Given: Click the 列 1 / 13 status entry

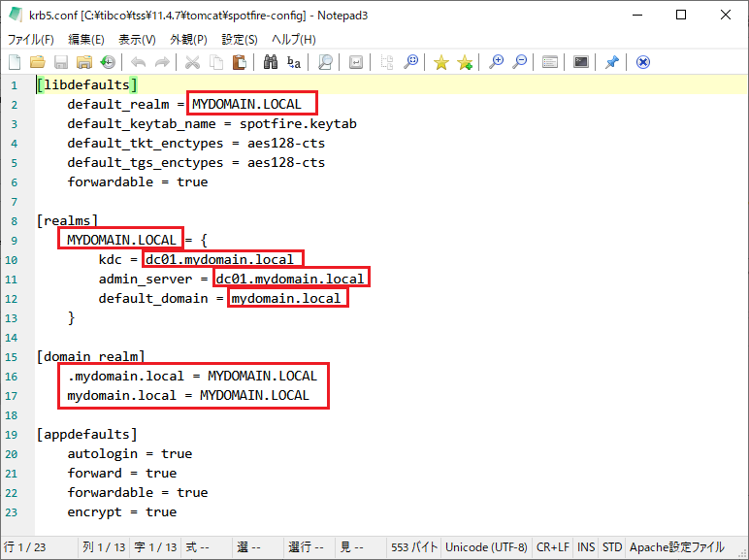Looking at the screenshot, I should [x=104, y=547].
